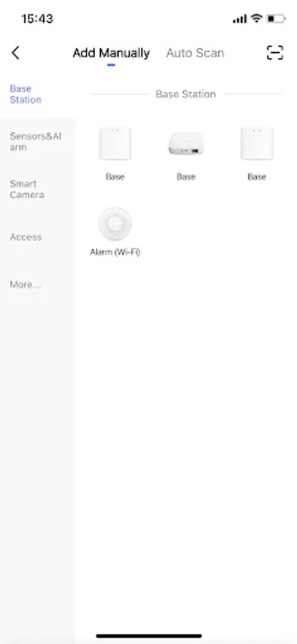Expand the More... category

(26, 285)
